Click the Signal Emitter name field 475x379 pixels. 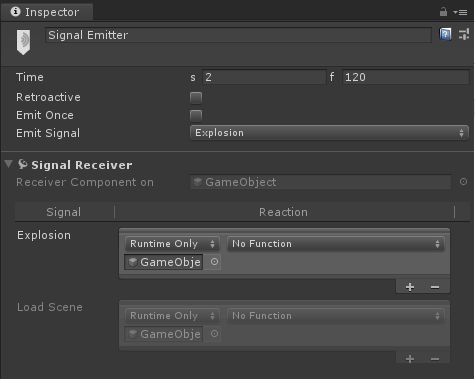pyautogui.click(x=238, y=35)
